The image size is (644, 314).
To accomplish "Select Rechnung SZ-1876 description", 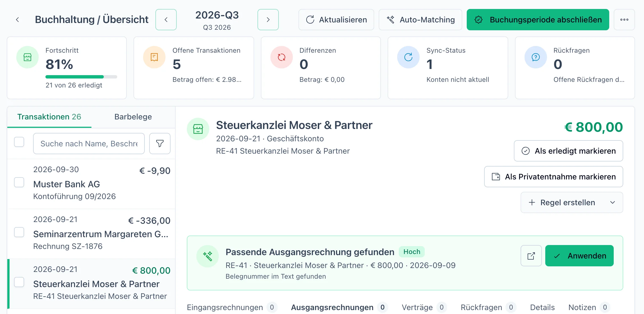I will click(68, 246).
